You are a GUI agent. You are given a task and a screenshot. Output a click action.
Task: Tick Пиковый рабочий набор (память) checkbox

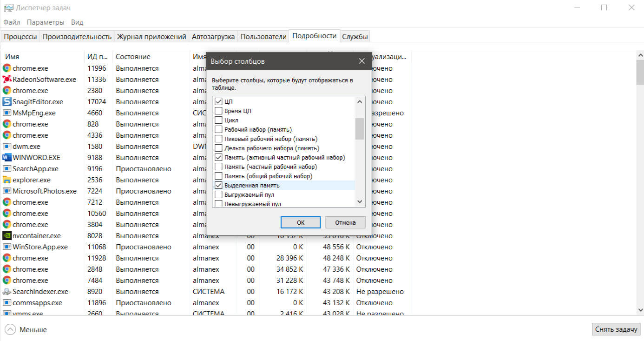tap(218, 139)
